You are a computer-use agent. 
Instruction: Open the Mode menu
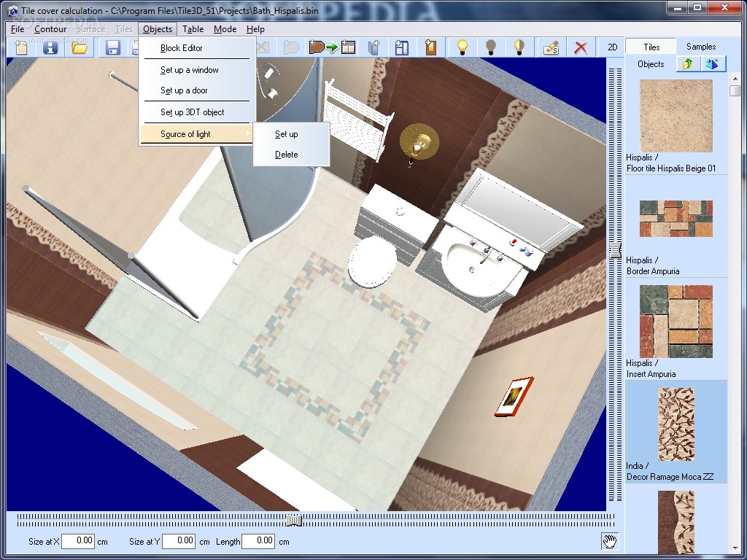pos(225,29)
